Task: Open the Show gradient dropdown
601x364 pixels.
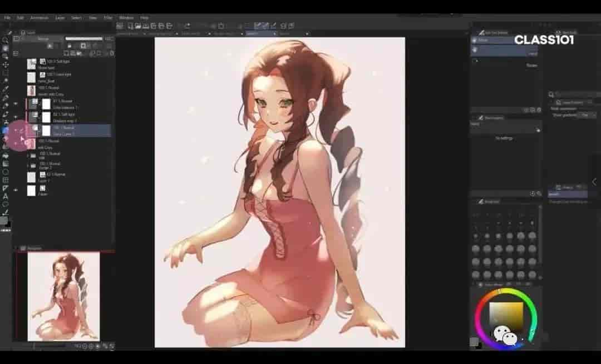Action: tap(588, 115)
